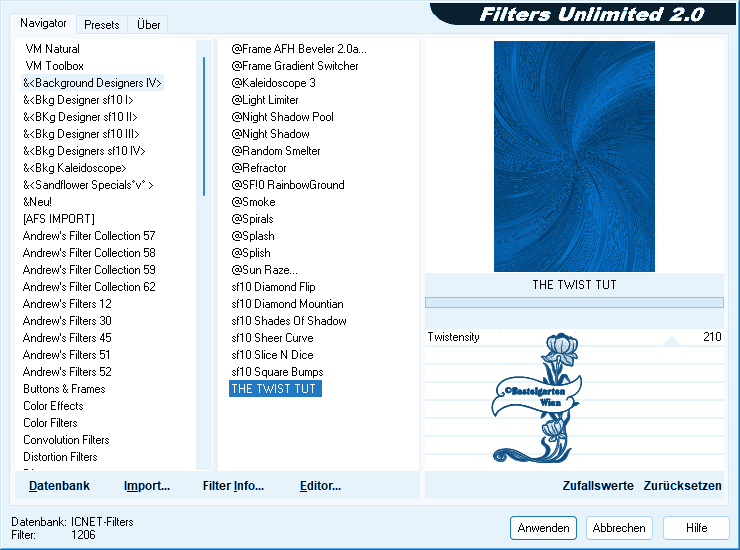Choose @Sun Raze filter

click(x=264, y=270)
